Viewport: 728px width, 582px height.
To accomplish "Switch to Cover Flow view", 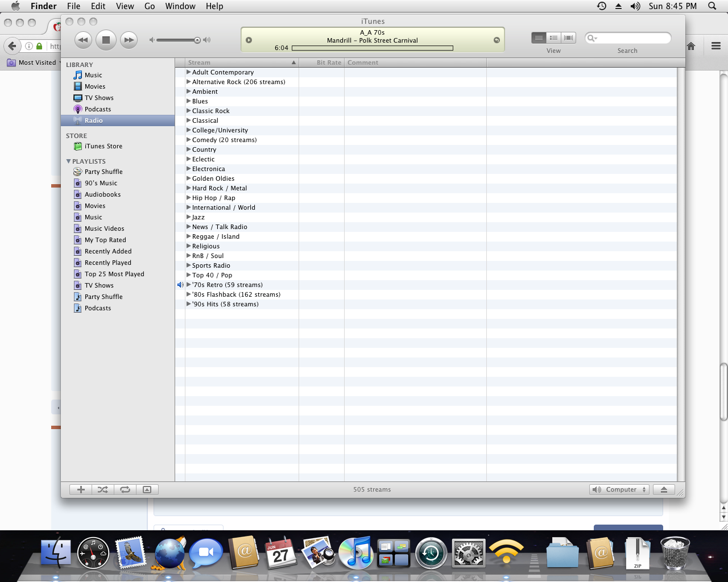I will pos(568,38).
